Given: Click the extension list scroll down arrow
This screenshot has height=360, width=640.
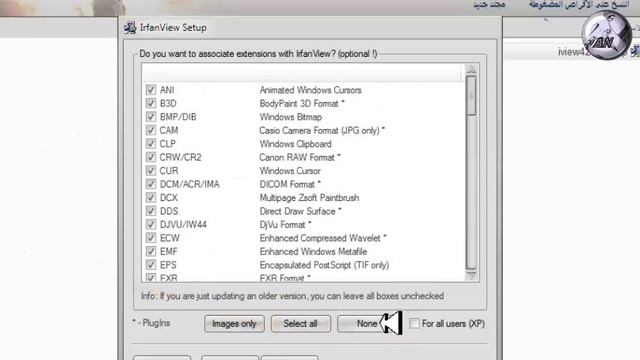Looking at the screenshot, I should pos(471,276).
